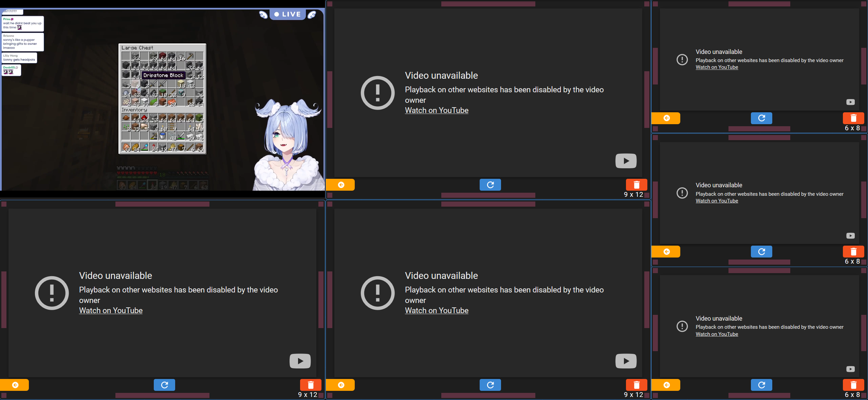Click the YouTube logo in the top-middle video
This screenshot has width=868, height=400.
pos(626,161)
